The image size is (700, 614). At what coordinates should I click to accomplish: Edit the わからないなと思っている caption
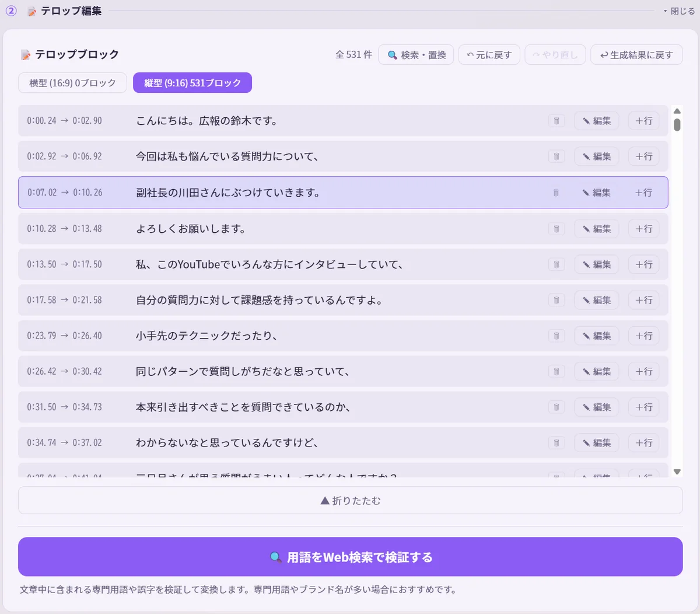pyautogui.click(x=596, y=442)
